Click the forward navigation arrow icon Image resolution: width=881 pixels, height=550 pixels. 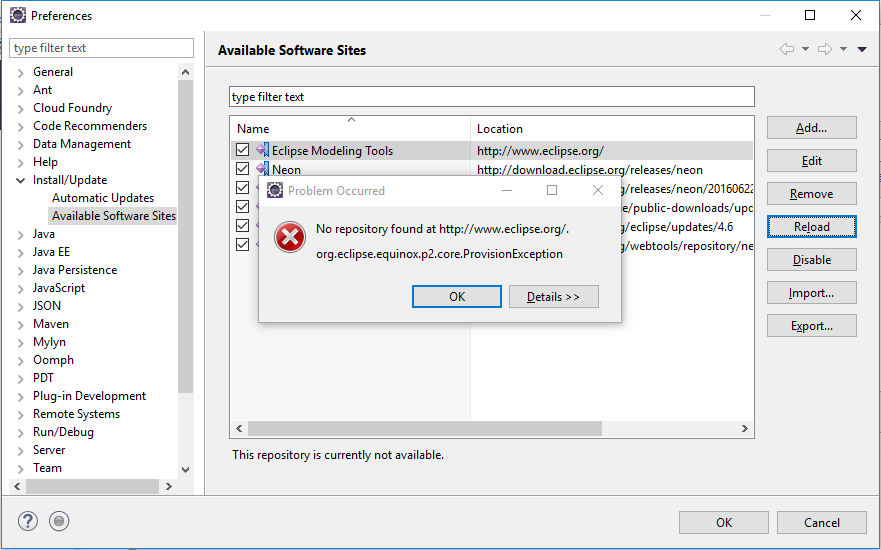tap(825, 49)
